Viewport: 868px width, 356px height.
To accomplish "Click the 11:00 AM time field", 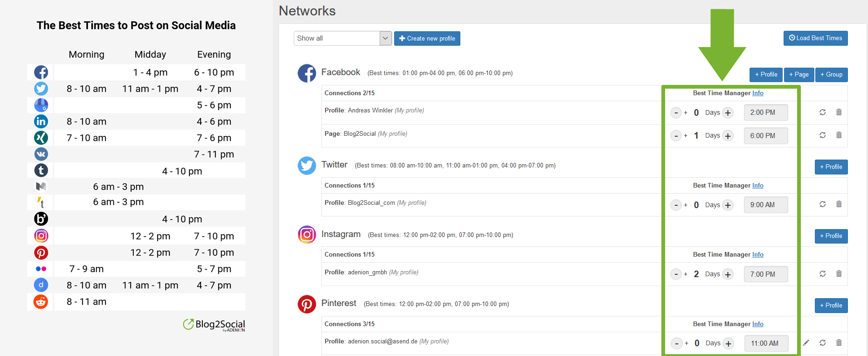I will click(766, 343).
